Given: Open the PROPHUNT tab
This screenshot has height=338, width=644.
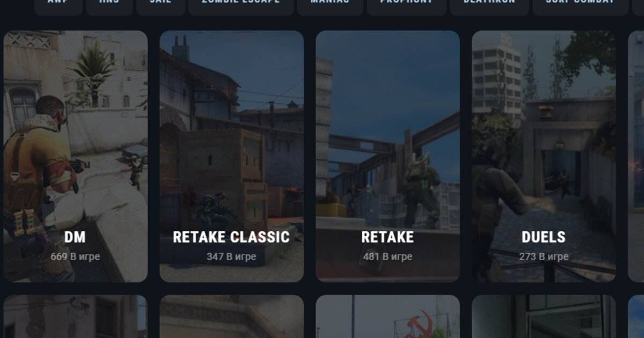Looking at the screenshot, I should click(407, 6).
